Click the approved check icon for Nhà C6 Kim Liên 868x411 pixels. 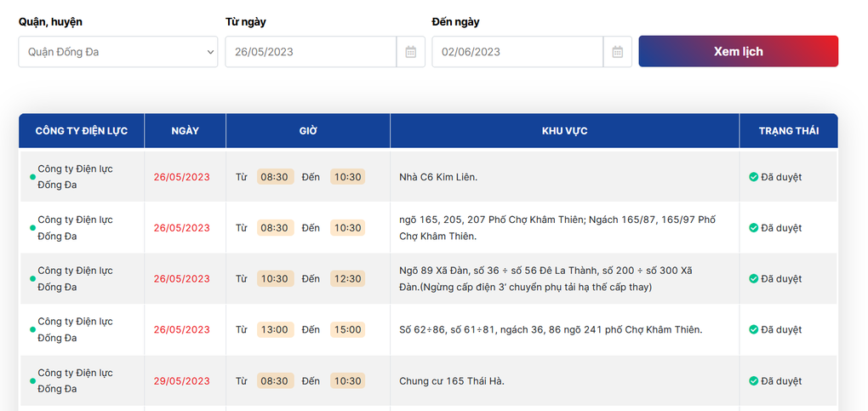[x=753, y=177]
